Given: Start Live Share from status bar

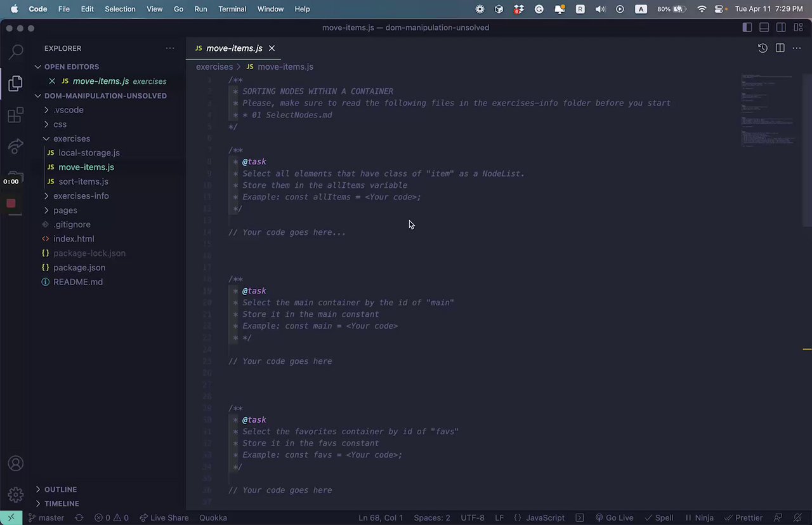Looking at the screenshot, I should 164,517.
